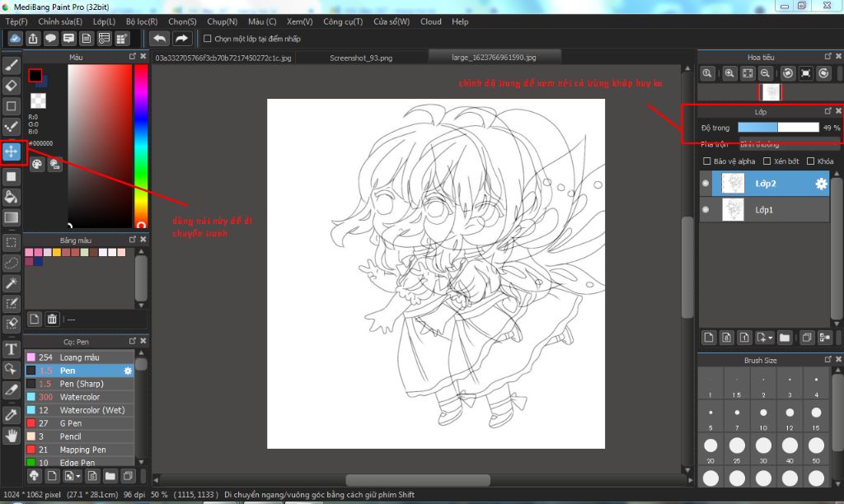844x504 pixels.
Task: Select the Move tool
Action: point(12,152)
